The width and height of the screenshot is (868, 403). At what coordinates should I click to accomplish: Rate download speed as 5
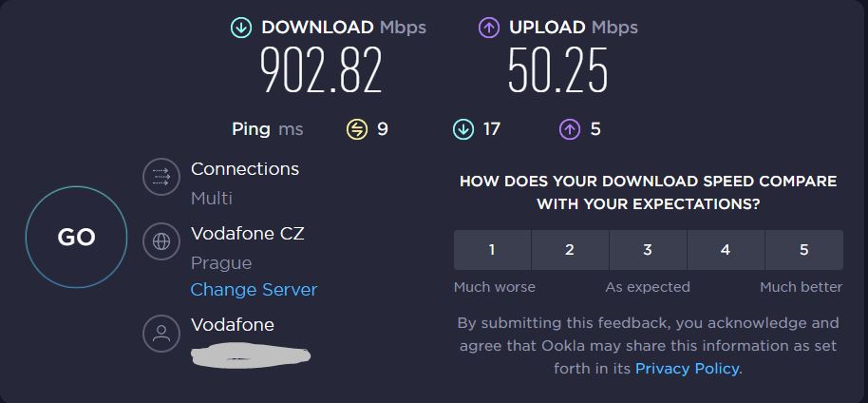pyautogui.click(x=804, y=250)
